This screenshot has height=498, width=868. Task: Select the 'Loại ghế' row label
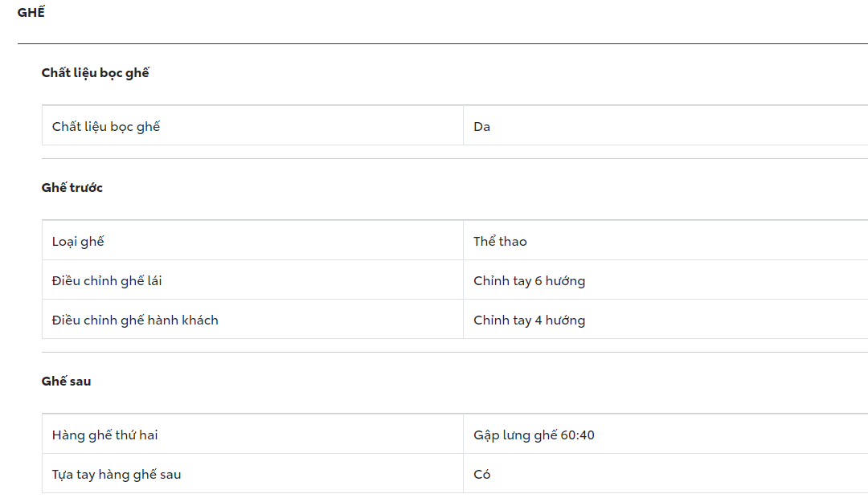coord(78,242)
